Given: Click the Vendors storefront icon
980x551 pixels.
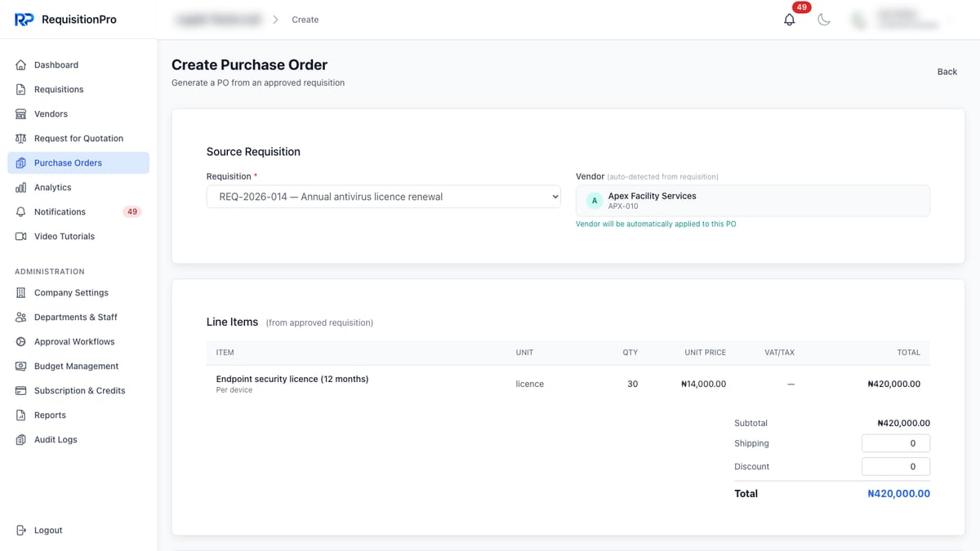Looking at the screenshot, I should [x=21, y=114].
